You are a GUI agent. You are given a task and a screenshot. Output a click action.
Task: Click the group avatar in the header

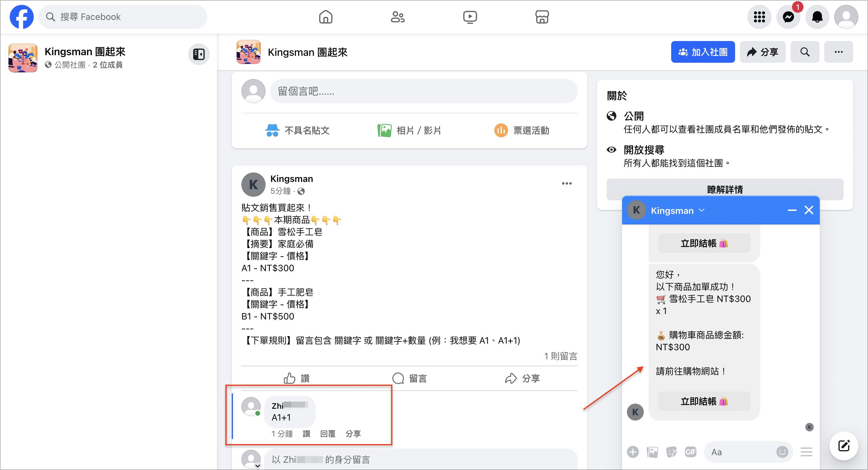(248, 52)
